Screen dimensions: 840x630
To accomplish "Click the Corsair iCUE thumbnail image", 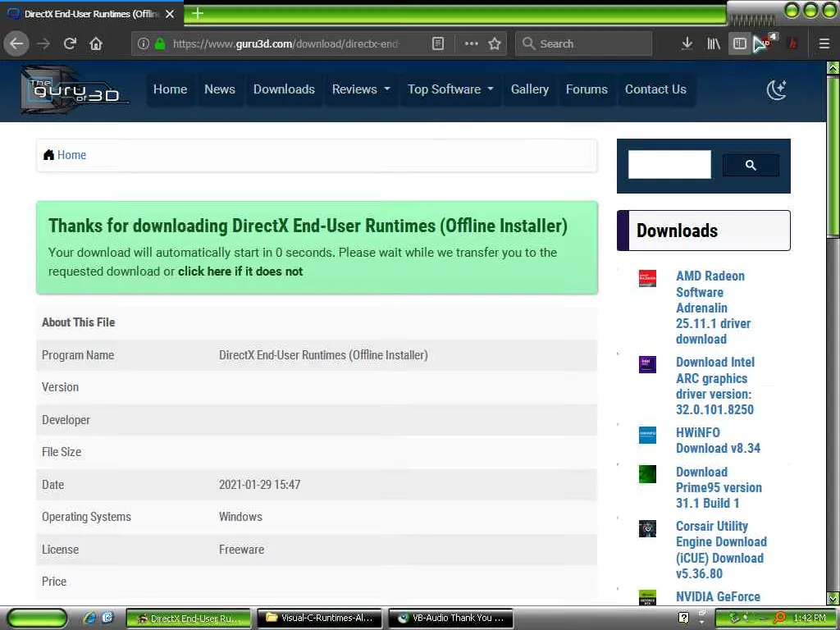I will coord(647,529).
